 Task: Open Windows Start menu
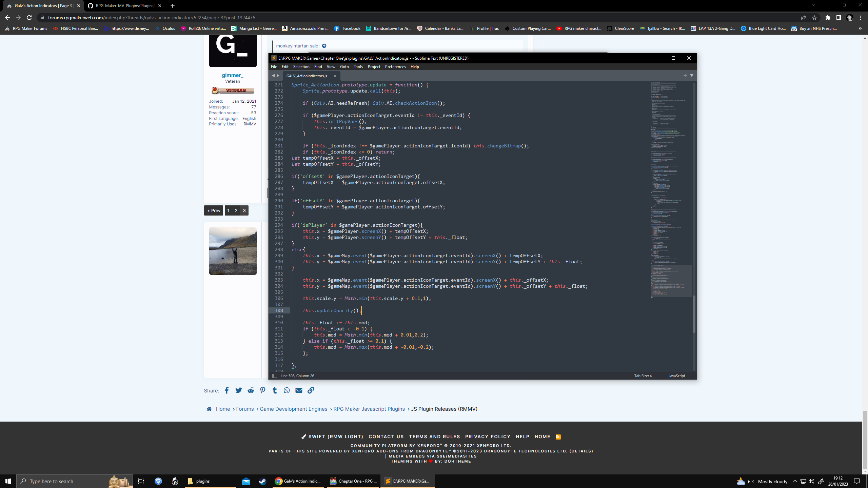[x=8, y=481]
